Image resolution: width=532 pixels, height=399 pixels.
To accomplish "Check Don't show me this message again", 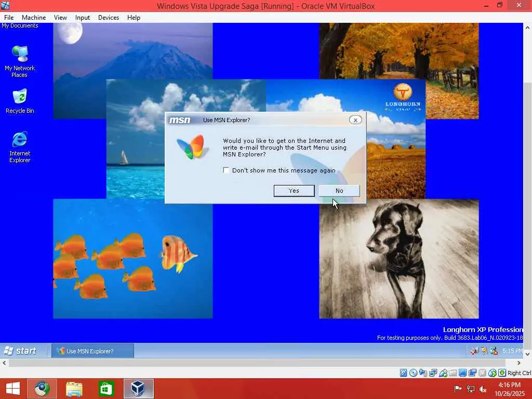I will point(226,170).
